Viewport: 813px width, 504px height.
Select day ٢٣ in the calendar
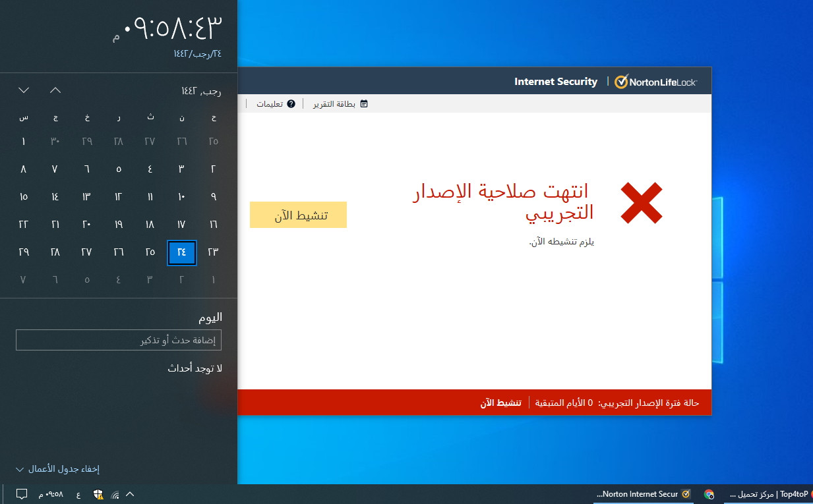click(213, 252)
